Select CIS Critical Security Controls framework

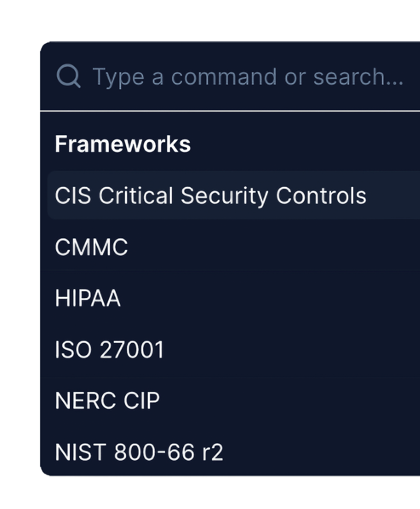coord(210,195)
